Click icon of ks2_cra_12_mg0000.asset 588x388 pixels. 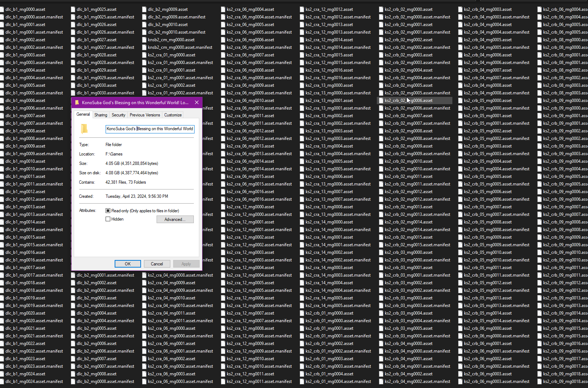coord(223,207)
